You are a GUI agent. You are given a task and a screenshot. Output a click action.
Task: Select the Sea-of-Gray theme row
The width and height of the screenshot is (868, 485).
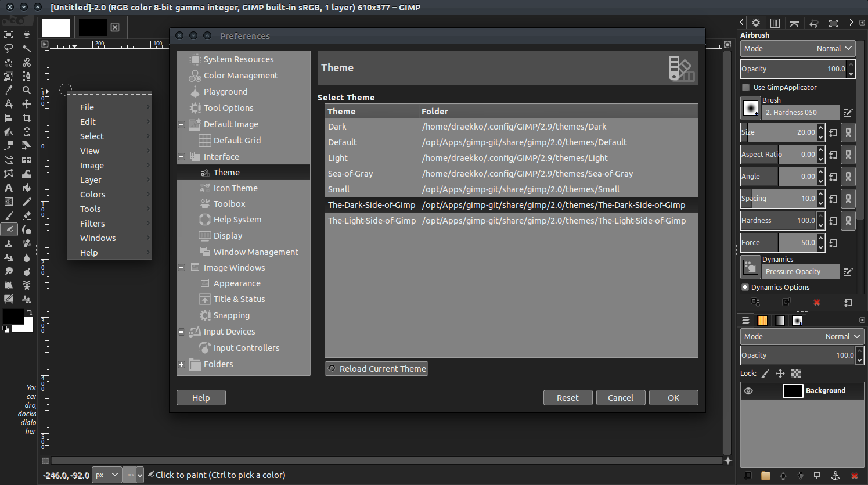click(x=511, y=174)
